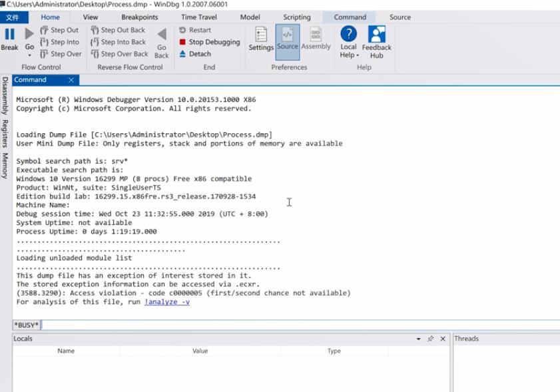The image size is (560, 392).
Task: Click the Name column header in Locals
Action: pos(66,351)
